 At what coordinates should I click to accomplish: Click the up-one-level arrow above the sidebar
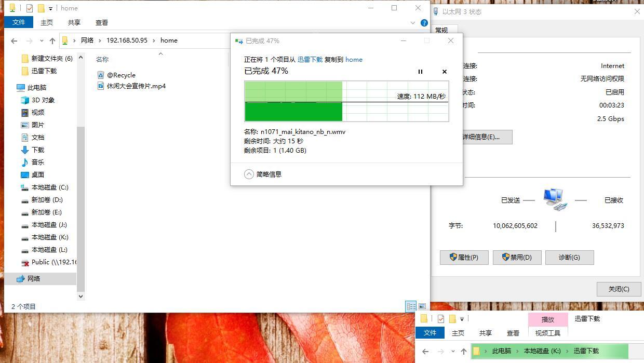coord(52,40)
